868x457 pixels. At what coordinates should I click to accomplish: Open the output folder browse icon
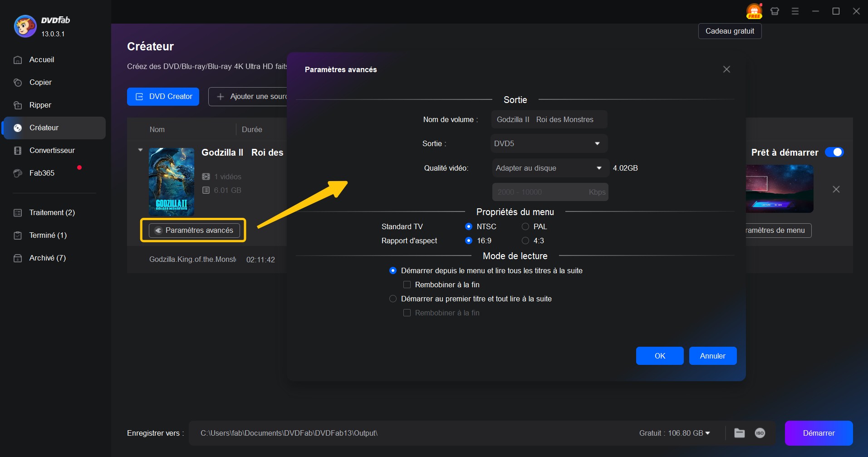[740, 433]
